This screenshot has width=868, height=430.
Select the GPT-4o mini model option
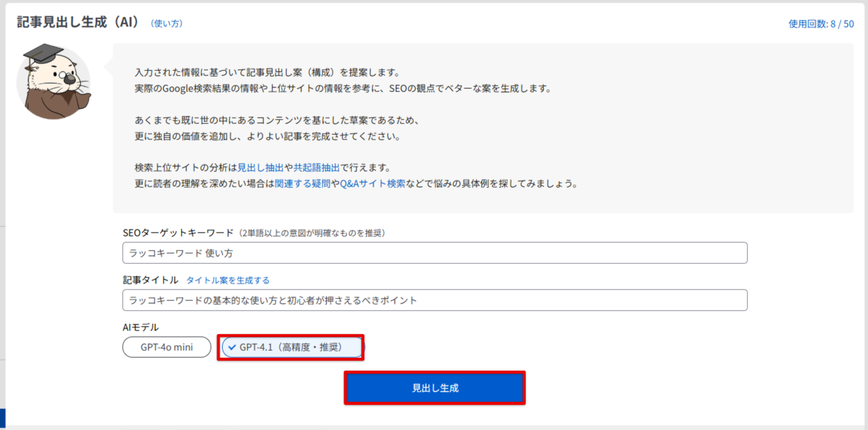click(167, 347)
